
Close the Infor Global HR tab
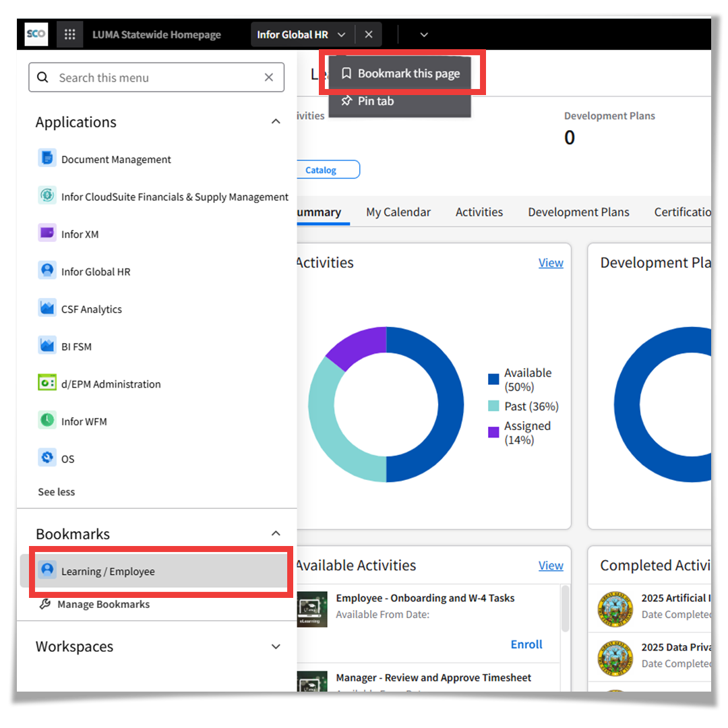coord(369,34)
